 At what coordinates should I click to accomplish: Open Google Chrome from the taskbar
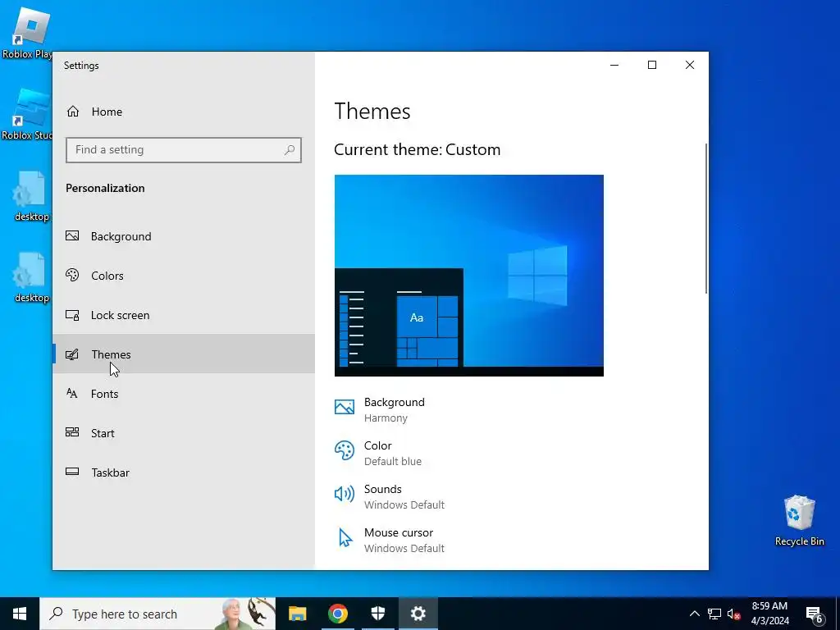(337, 614)
